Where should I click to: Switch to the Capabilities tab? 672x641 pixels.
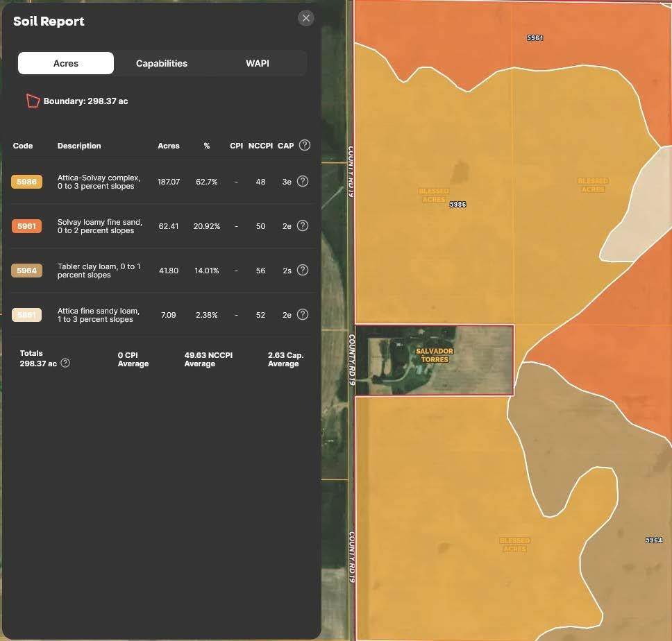pyautogui.click(x=162, y=63)
